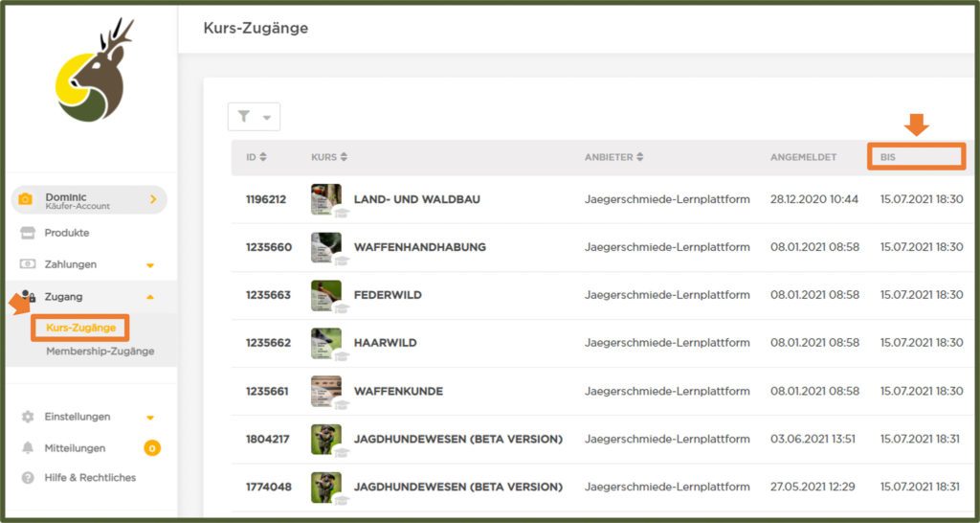Open Hilfe & Rechtliches
Screen dimensions: 980x523
90,477
